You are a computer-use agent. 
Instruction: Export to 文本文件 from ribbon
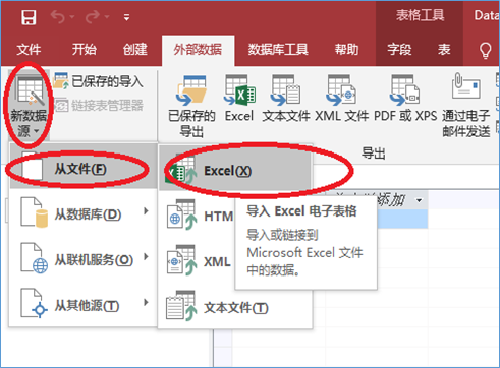(x=286, y=98)
